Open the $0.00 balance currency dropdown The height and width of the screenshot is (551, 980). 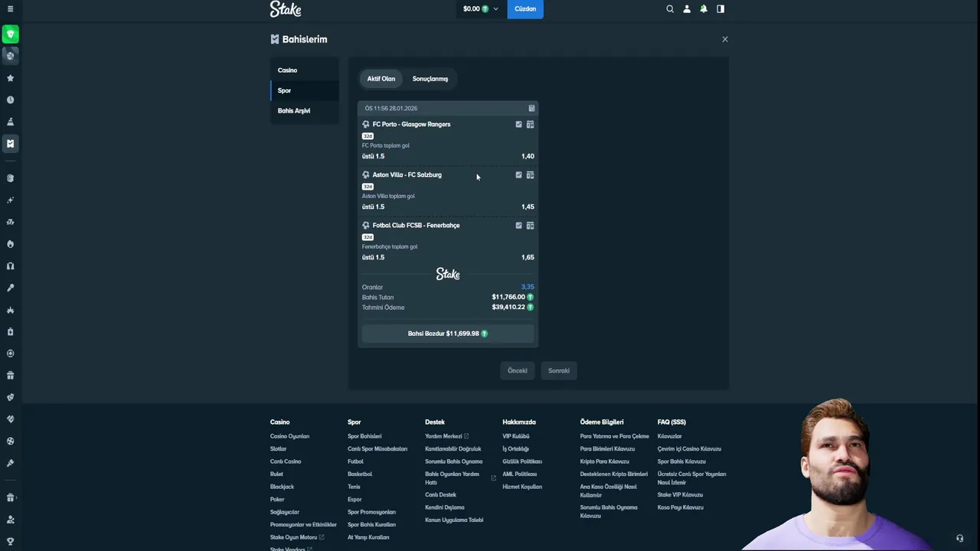pos(480,9)
